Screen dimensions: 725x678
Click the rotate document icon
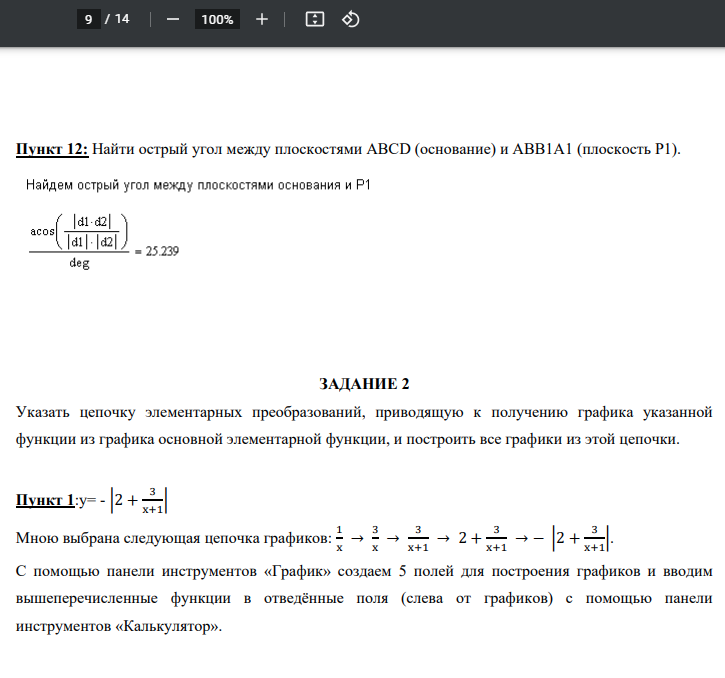(x=350, y=19)
